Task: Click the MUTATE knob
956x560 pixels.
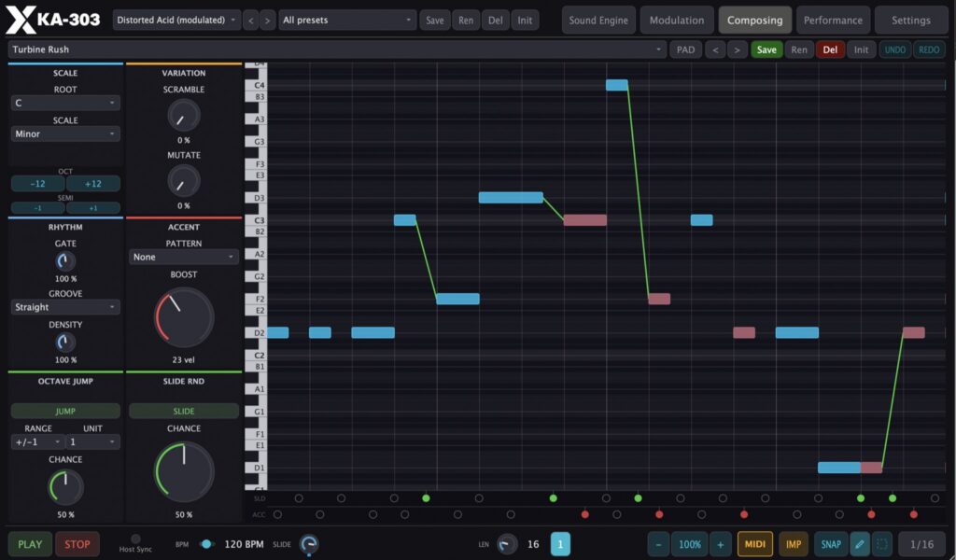Action: [x=184, y=181]
